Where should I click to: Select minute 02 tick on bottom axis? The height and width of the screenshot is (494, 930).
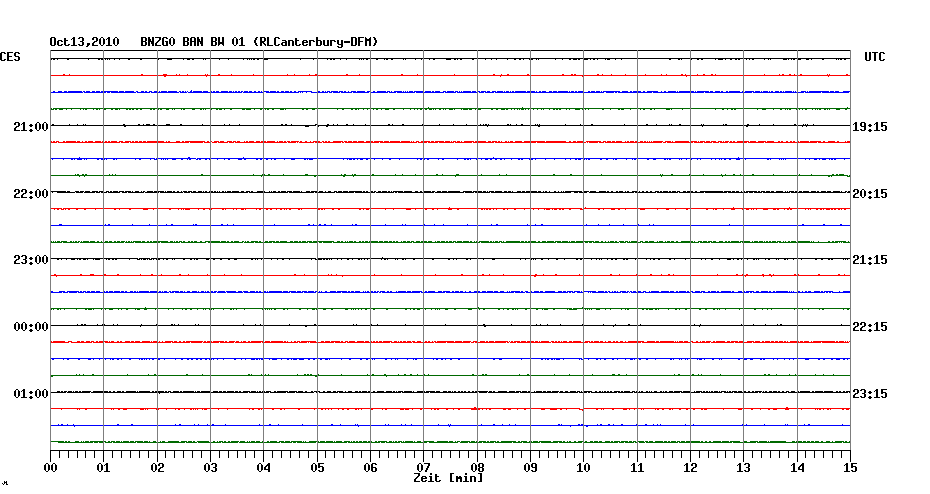pyautogui.click(x=157, y=467)
